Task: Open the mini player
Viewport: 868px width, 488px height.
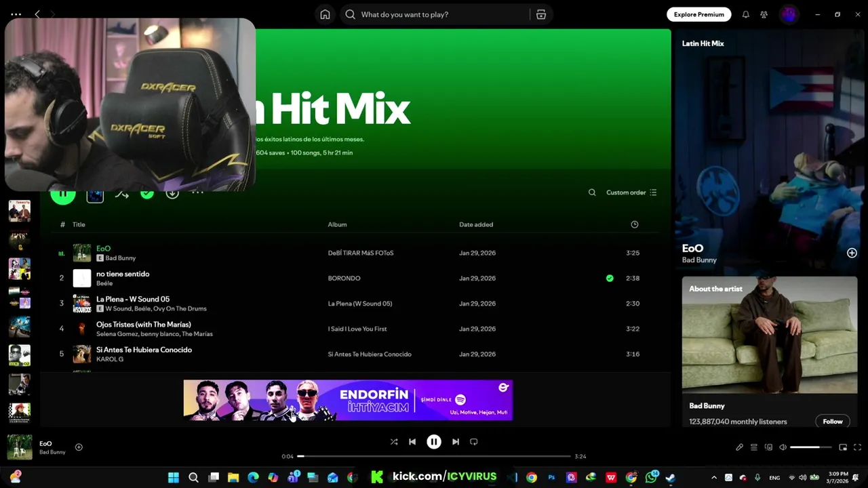Action: tap(843, 447)
